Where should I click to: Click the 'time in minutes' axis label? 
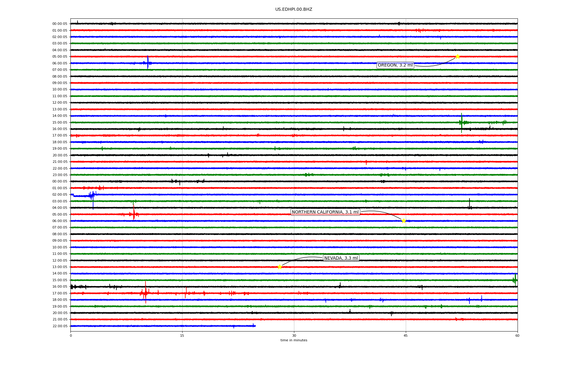294,340
